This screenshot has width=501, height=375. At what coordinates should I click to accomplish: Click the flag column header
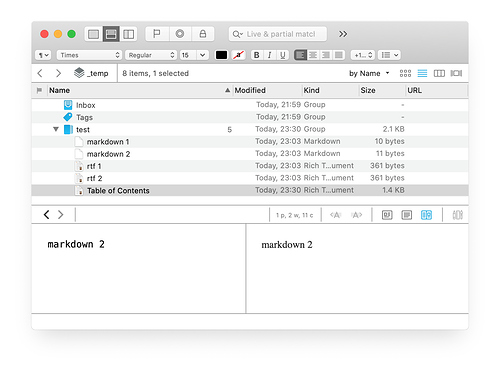39,90
